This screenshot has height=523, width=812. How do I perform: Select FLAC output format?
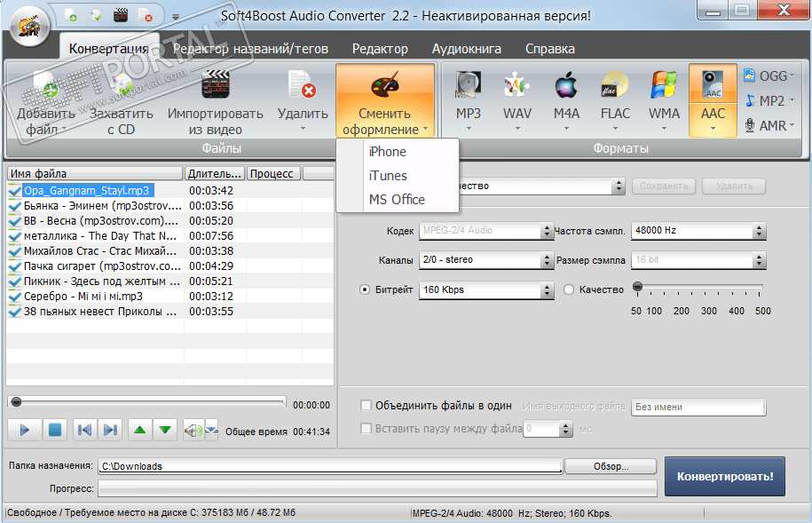615,100
